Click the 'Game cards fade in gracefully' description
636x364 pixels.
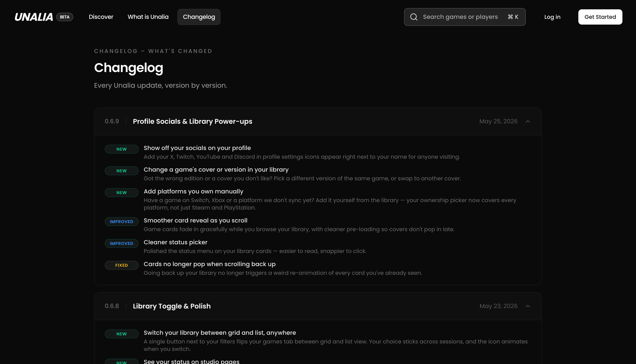(x=299, y=229)
